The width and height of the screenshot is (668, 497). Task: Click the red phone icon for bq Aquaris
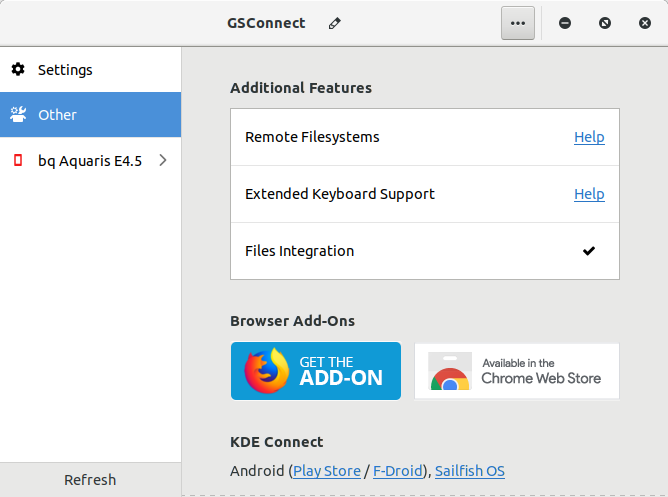18,160
